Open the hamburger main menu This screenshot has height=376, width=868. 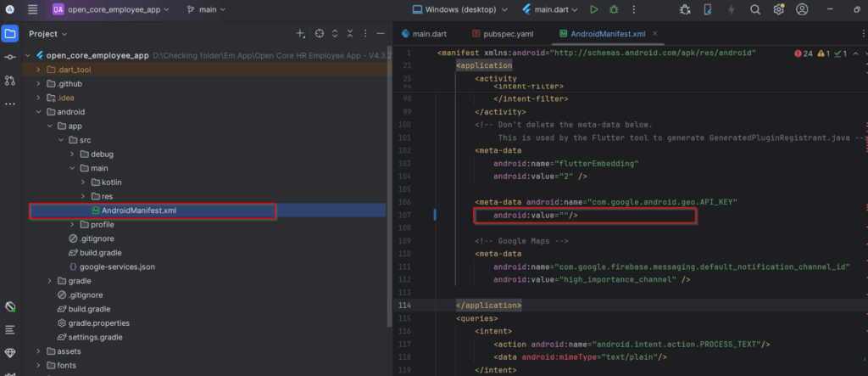pos(32,9)
